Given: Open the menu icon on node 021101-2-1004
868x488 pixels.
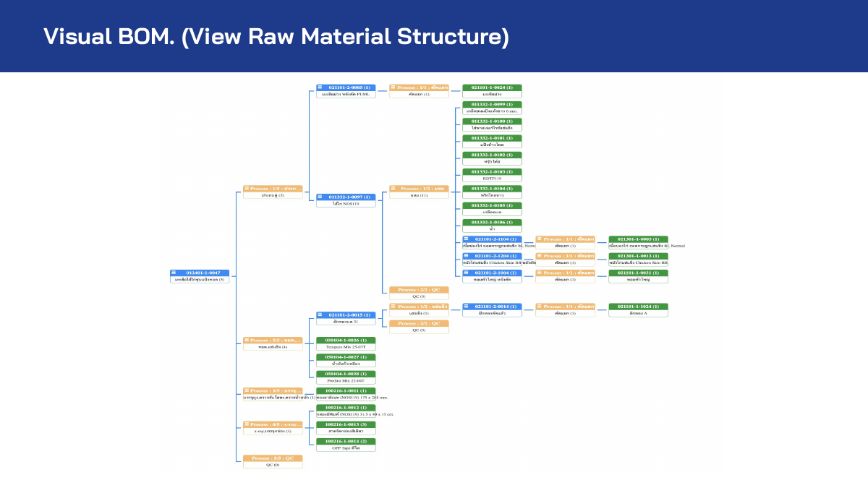Looking at the screenshot, I should [467, 273].
